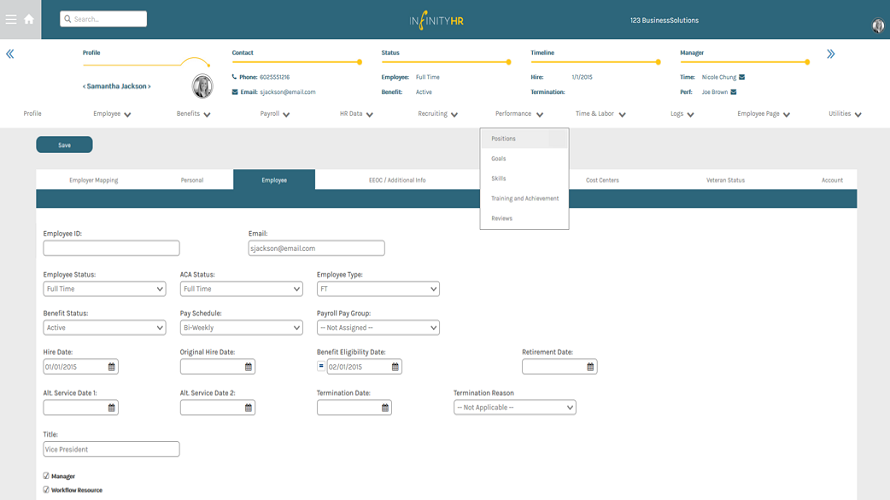Toggle the Workflow Resource checkbox

(x=46, y=489)
